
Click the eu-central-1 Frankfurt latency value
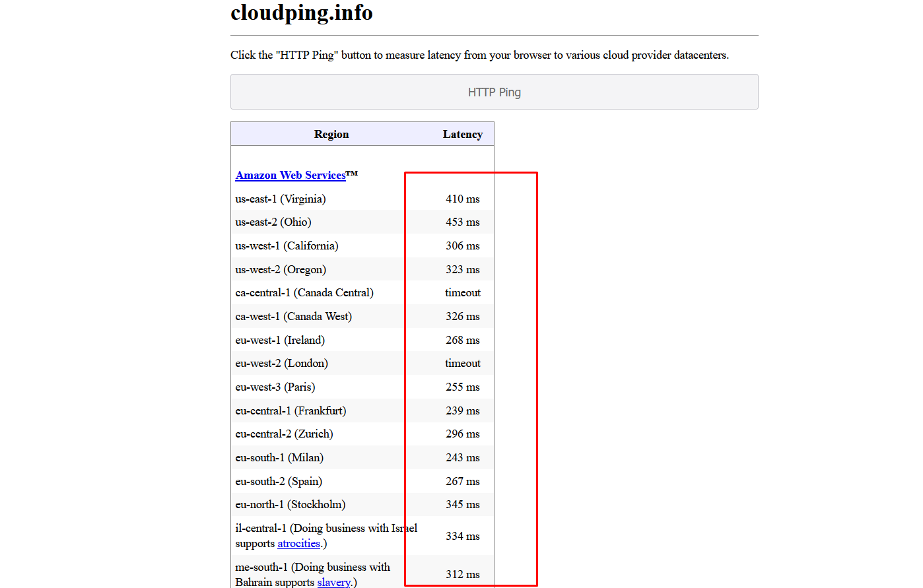[463, 410]
